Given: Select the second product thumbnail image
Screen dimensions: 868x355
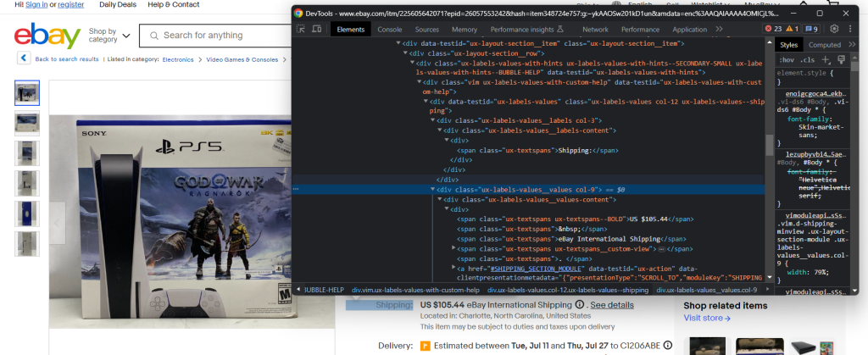Looking at the screenshot, I should (27, 123).
